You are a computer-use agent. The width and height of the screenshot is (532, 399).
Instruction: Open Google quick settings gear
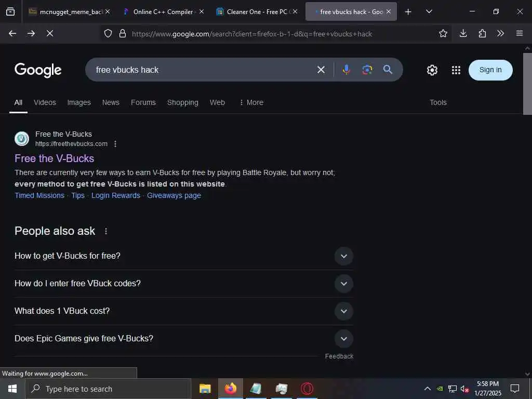pos(432,70)
